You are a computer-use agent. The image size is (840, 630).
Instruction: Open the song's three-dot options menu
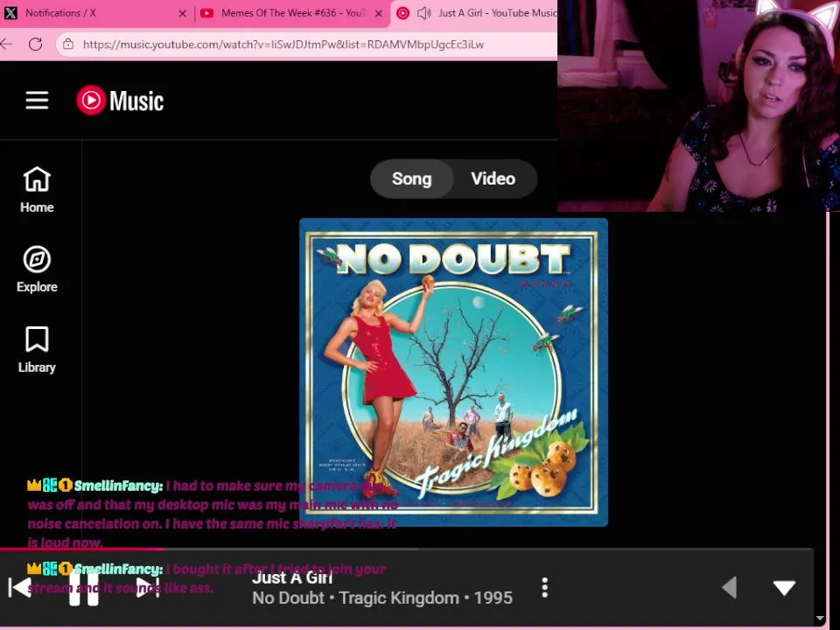point(545,588)
